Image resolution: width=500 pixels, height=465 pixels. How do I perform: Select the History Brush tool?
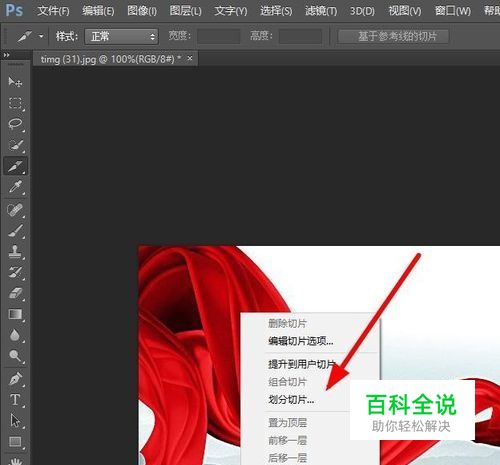15,272
